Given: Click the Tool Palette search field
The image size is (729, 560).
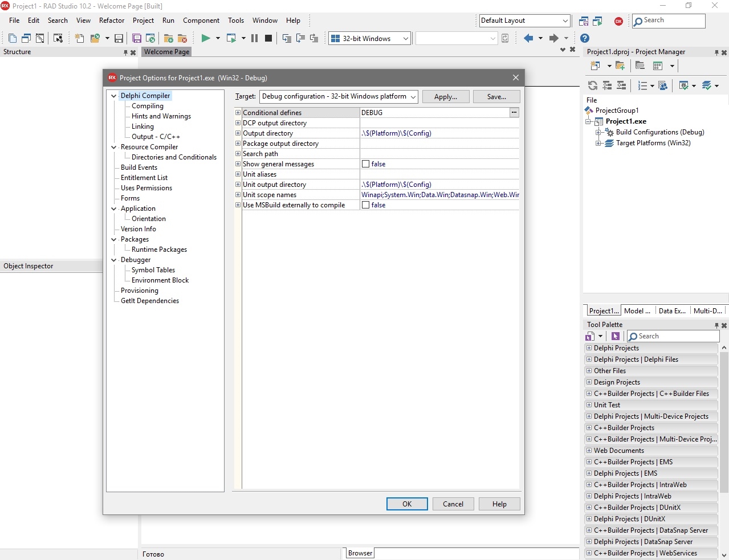Looking at the screenshot, I should pyautogui.click(x=673, y=336).
